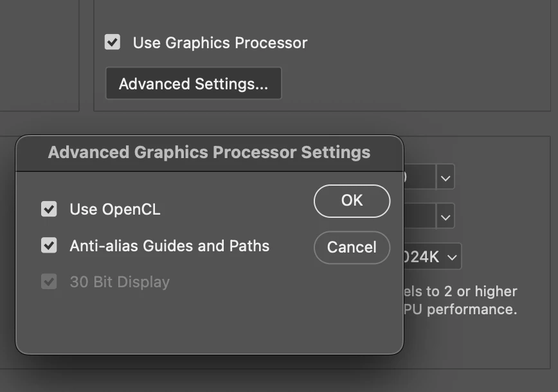
Task: Click the 'Use OpenCL' label text
Action: [114, 209]
